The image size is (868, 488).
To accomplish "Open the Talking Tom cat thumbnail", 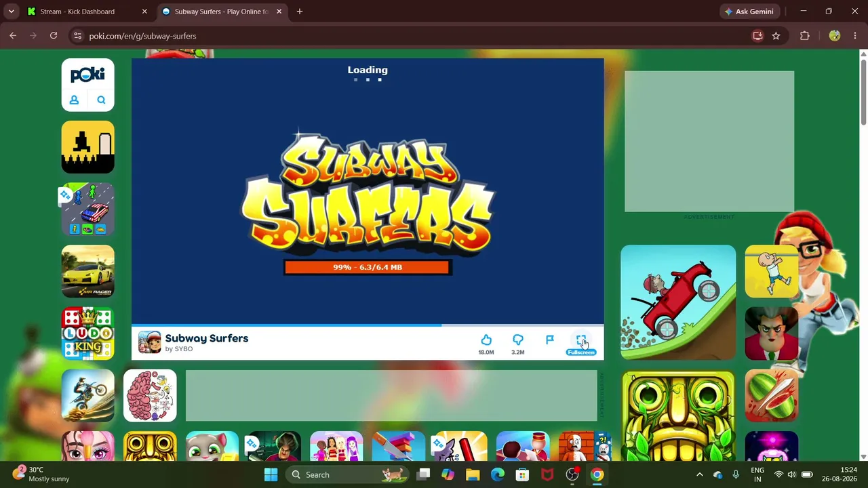I will (x=212, y=446).
